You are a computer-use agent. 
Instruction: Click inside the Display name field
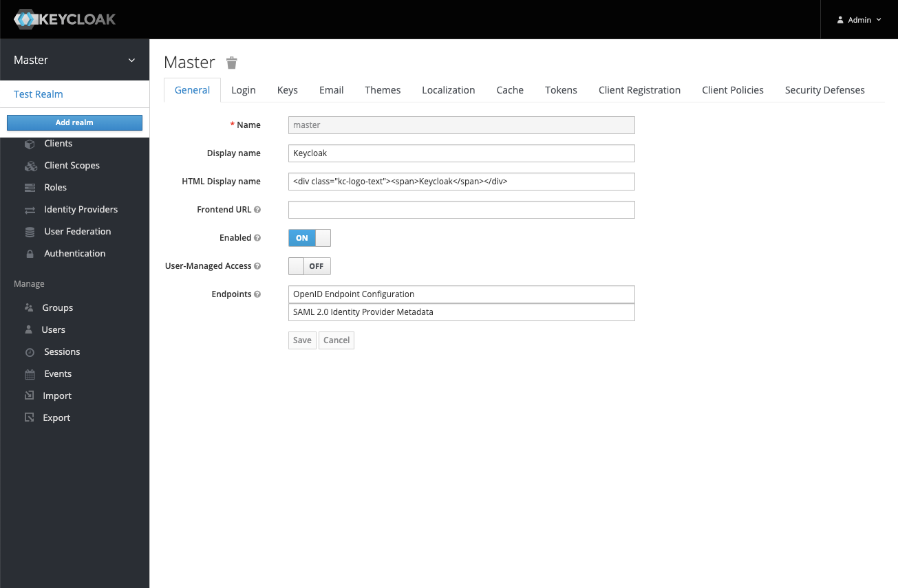pyautogui.click(x=461, y=153)
